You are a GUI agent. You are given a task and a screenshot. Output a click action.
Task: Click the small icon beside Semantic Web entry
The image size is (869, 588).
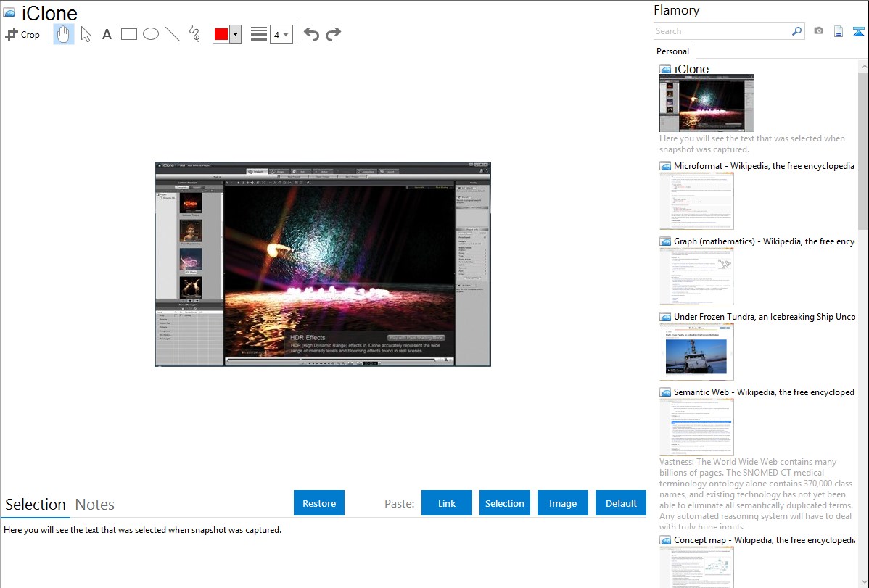coord(665,392)
